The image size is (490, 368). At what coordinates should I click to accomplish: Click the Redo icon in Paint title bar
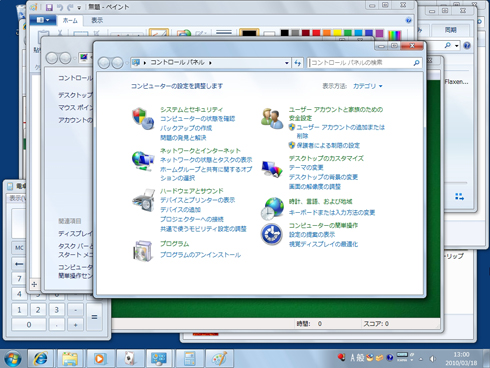pyautogui.click(x=70, y=7)
